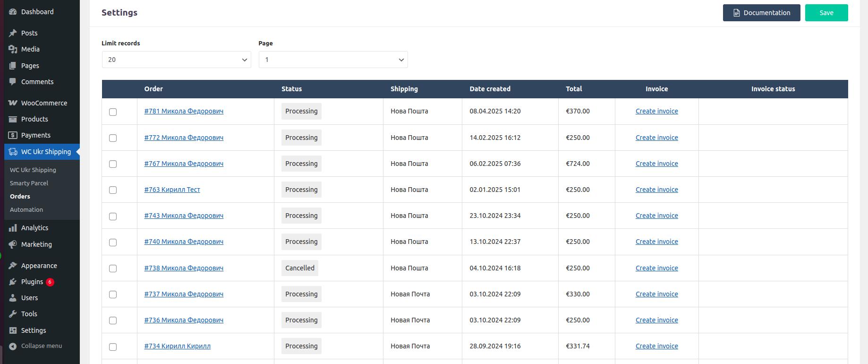Screen dimensions: 868x364
Task: Open the Automation submenu item
Action: point(26,209)
